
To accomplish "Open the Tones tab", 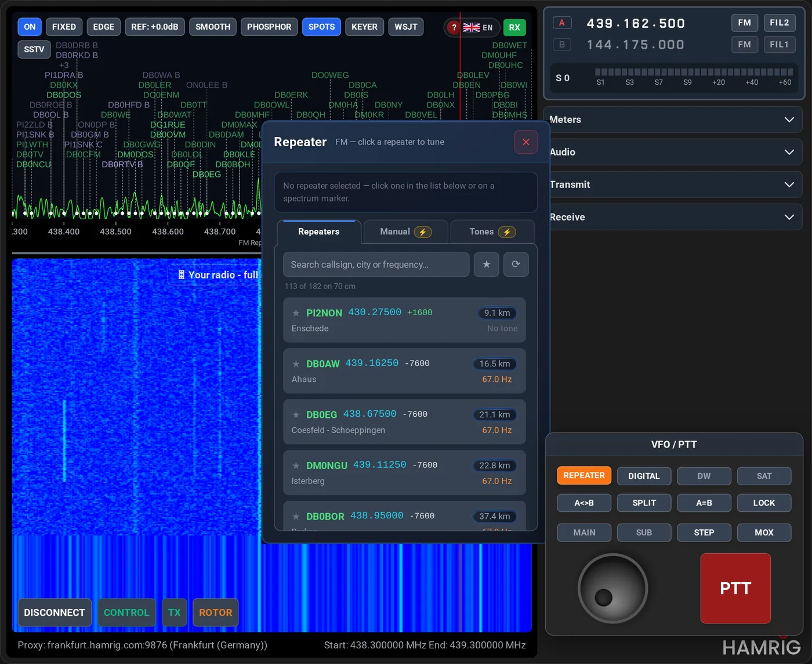I will click(492, 232).
